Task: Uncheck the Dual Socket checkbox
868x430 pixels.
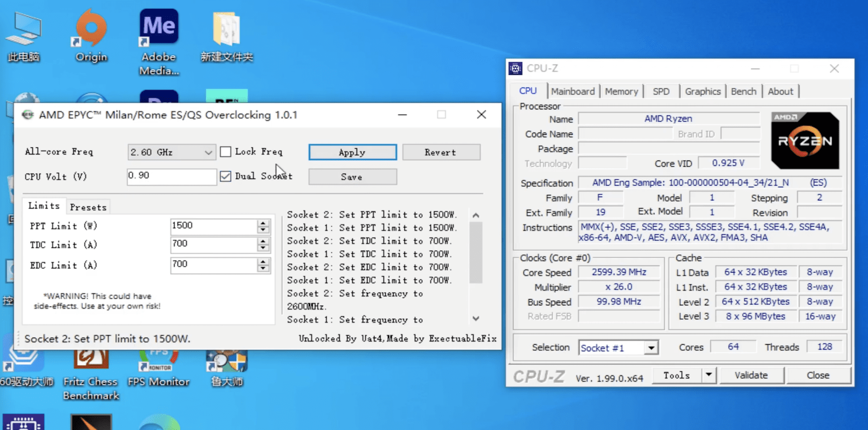Action: tap(226, 176)
